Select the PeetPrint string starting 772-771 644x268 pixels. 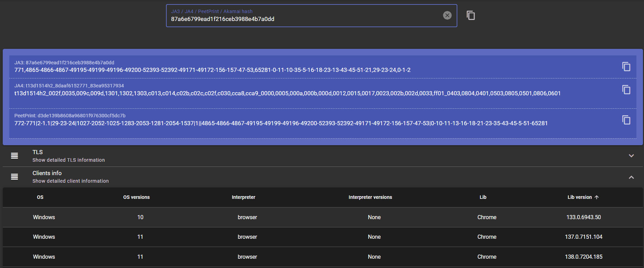click(281, 123)
